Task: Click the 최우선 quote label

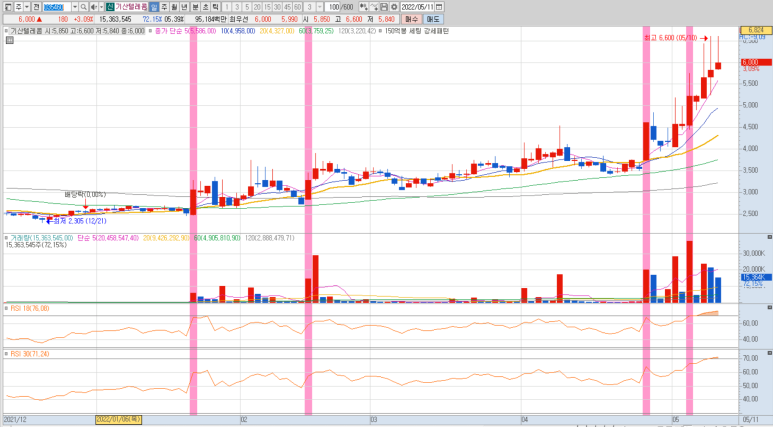Action: (x=239, y=19)
